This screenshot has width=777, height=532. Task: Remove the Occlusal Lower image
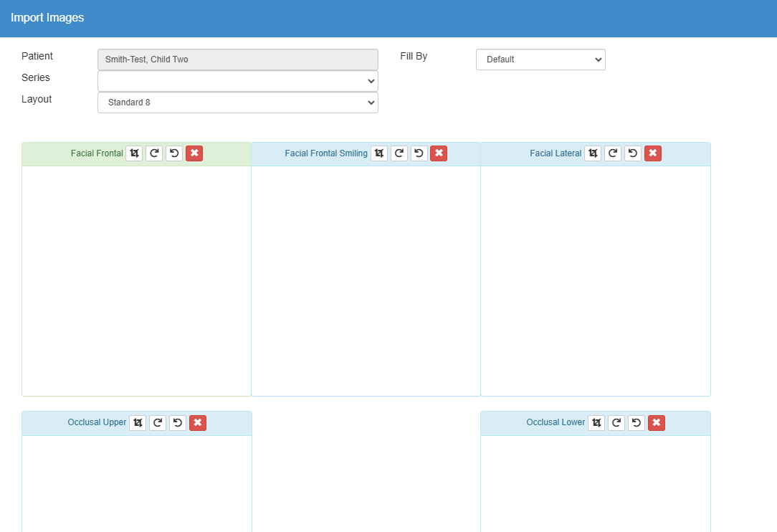pyautogui.click(x=657, y=423)
